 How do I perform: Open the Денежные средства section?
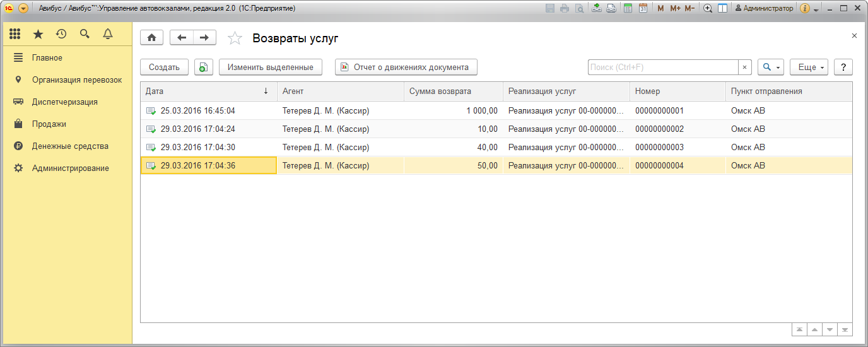[70, 146]
